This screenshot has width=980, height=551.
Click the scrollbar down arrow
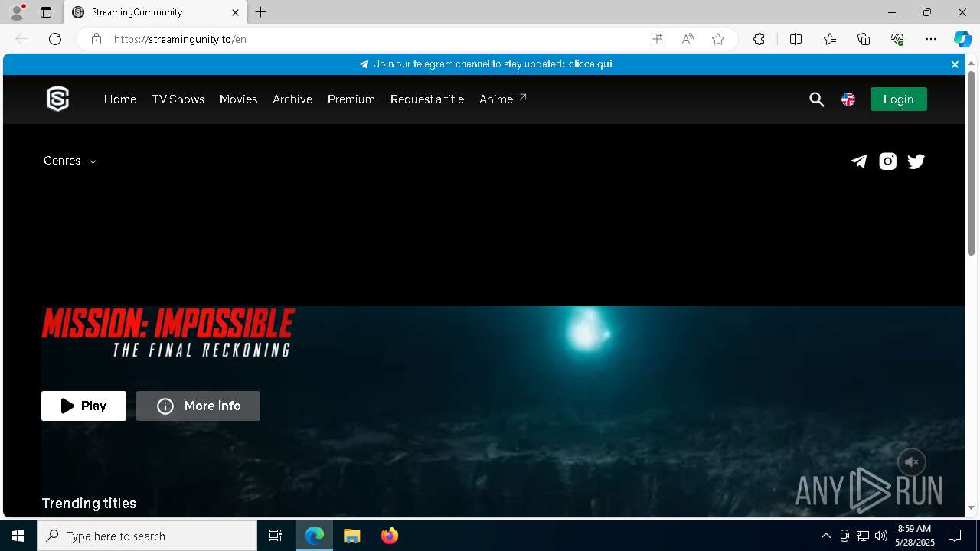coord(971,507)
